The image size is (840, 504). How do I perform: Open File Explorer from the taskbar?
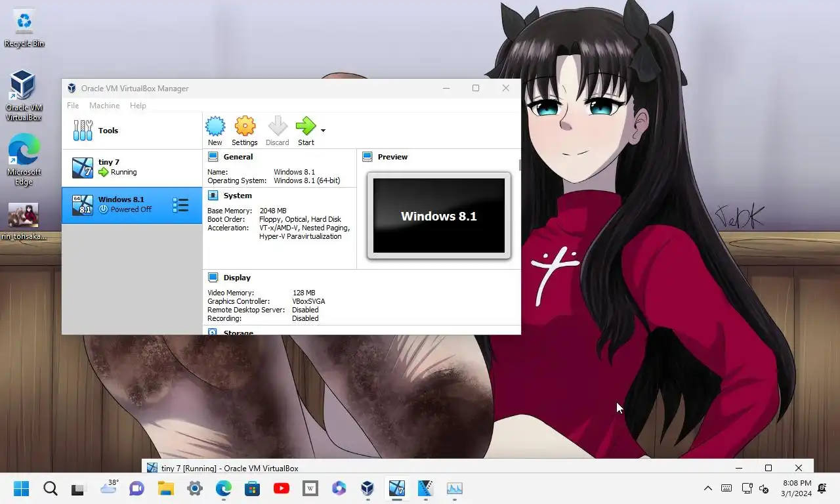165,488
